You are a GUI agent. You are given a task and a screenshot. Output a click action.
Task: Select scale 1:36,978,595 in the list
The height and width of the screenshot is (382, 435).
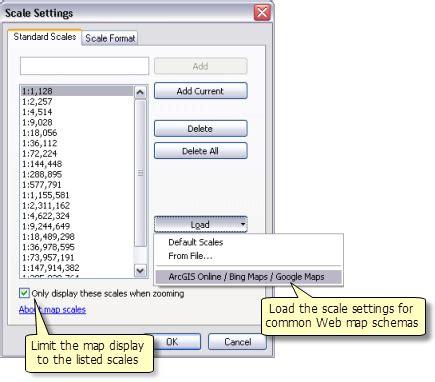pyautogui.click(x=77, y=247)
